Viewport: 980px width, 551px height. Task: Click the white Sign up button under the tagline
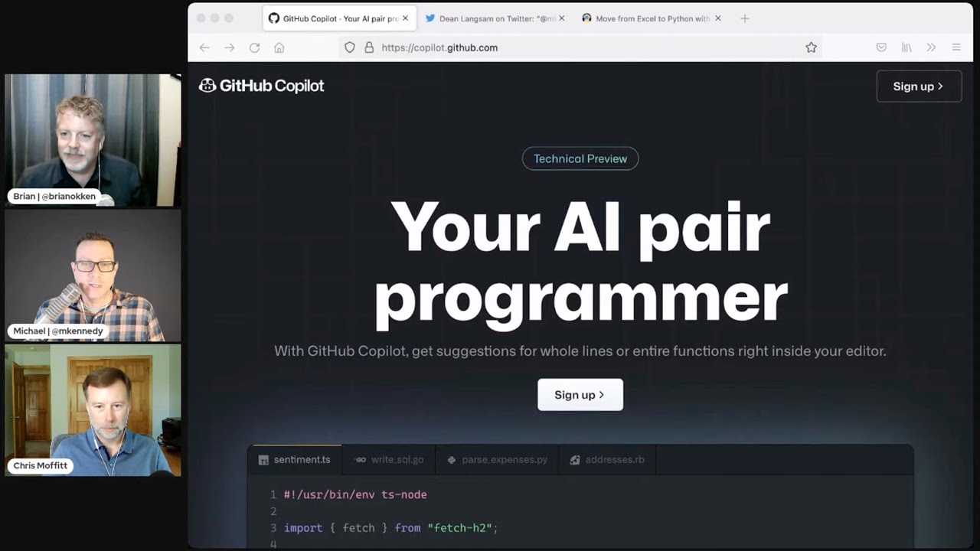(580, 395)
